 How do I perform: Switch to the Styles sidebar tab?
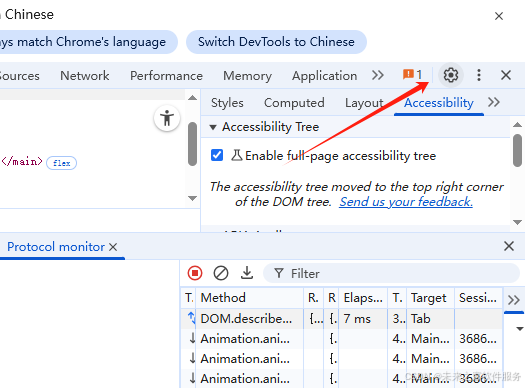tap(227, 103)
